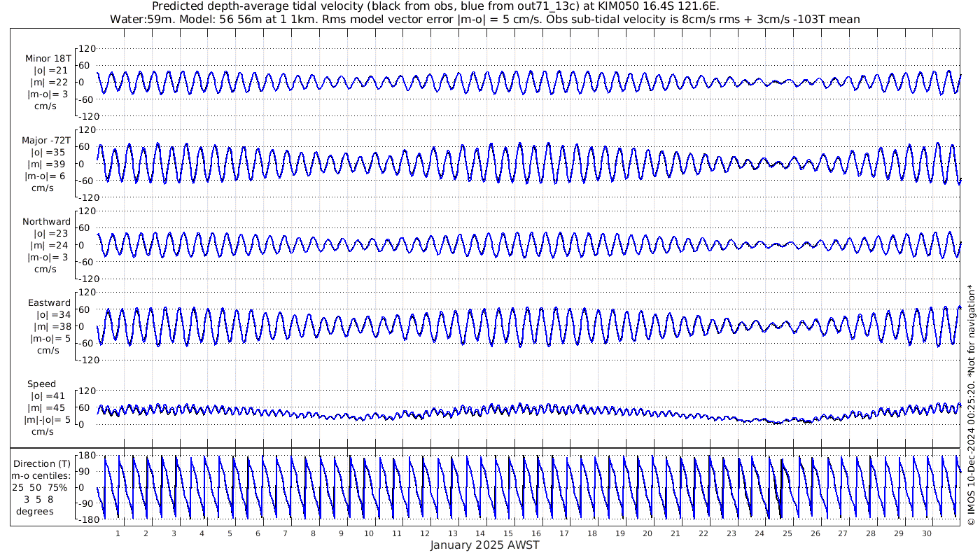
Task: Click the 'Eastward' panel label
Action: pos(49,303)
